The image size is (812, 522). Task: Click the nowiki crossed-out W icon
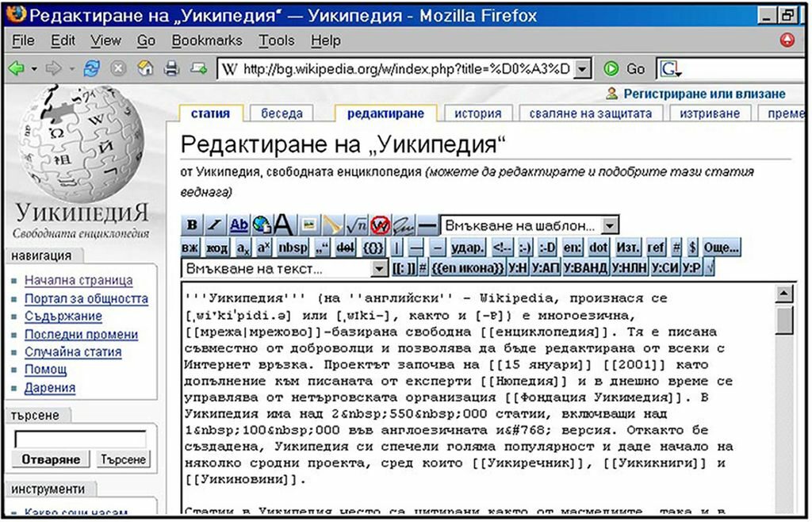(380, 225)
